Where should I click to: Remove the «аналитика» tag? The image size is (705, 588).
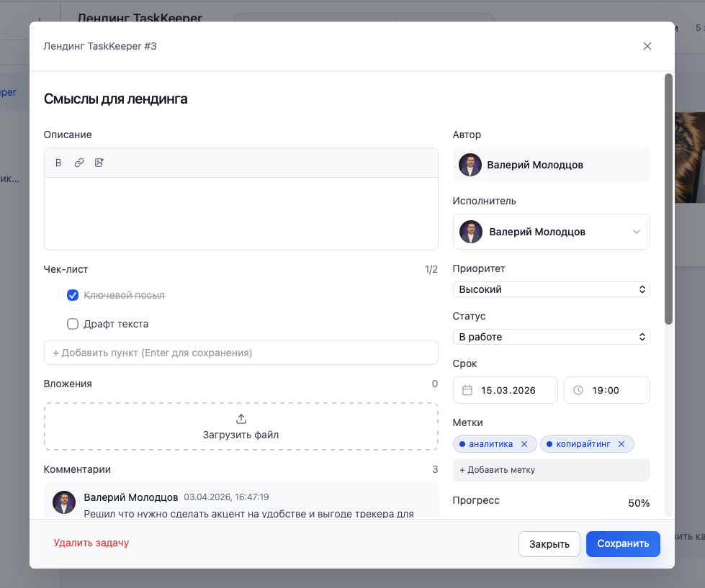[524, 444]
